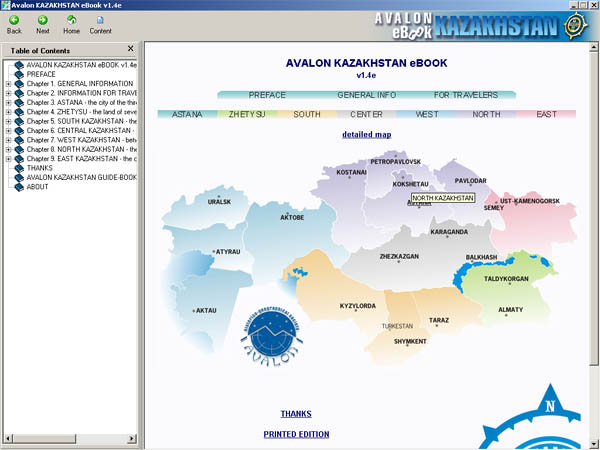Screen dimensions: 600x450
Task: Expand Chapter 4. ZHETYSU node
Action: 8,112
